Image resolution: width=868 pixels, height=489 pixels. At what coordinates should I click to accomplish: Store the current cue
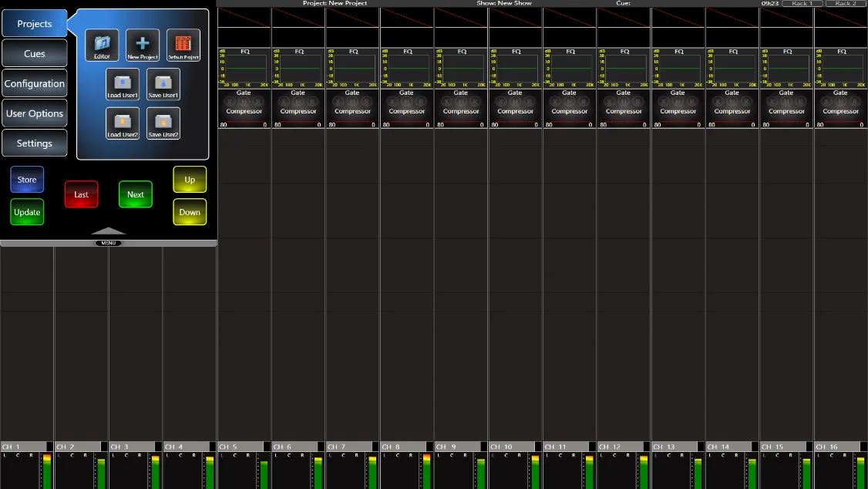(x=26, y=180)
